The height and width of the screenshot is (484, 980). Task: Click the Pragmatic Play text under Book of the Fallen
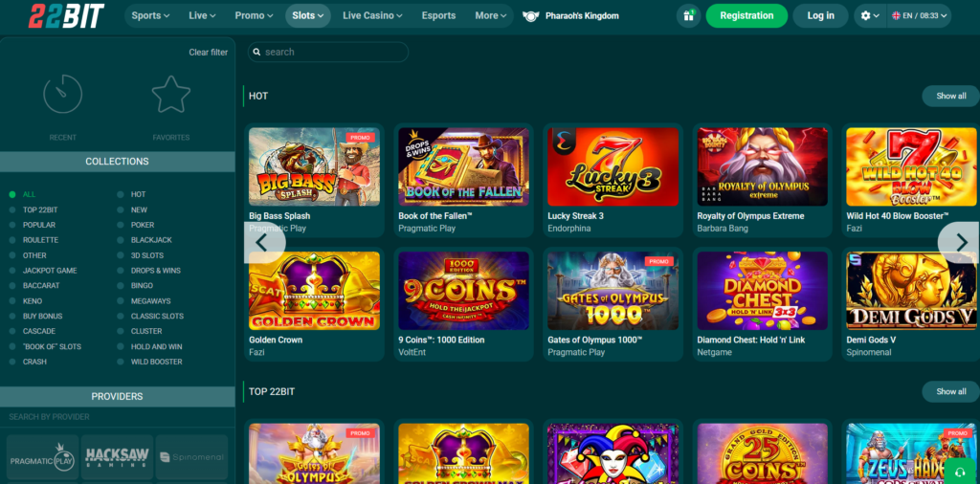click(427, 229)
